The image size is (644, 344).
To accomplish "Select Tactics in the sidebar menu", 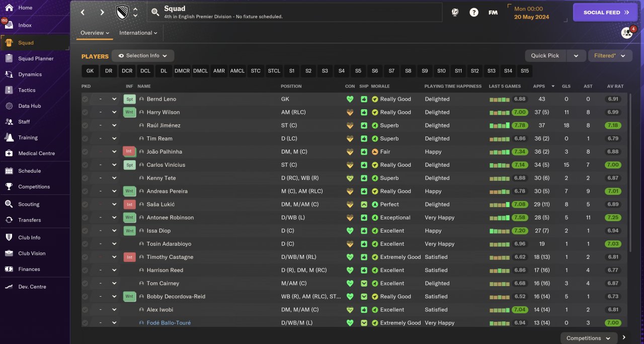I will tap(27, 90).
